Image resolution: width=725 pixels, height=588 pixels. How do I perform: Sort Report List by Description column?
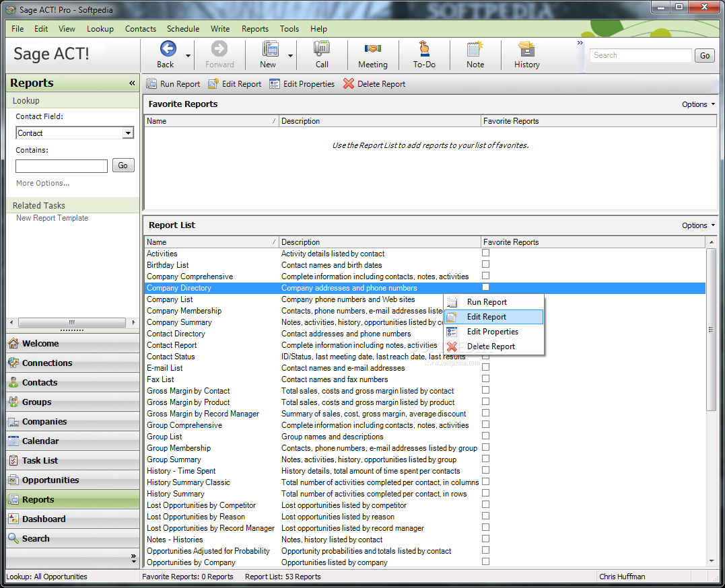(380, 242)
